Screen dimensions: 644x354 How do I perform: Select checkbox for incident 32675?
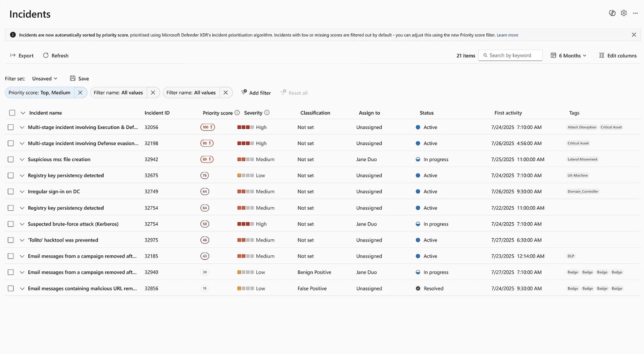11,175
